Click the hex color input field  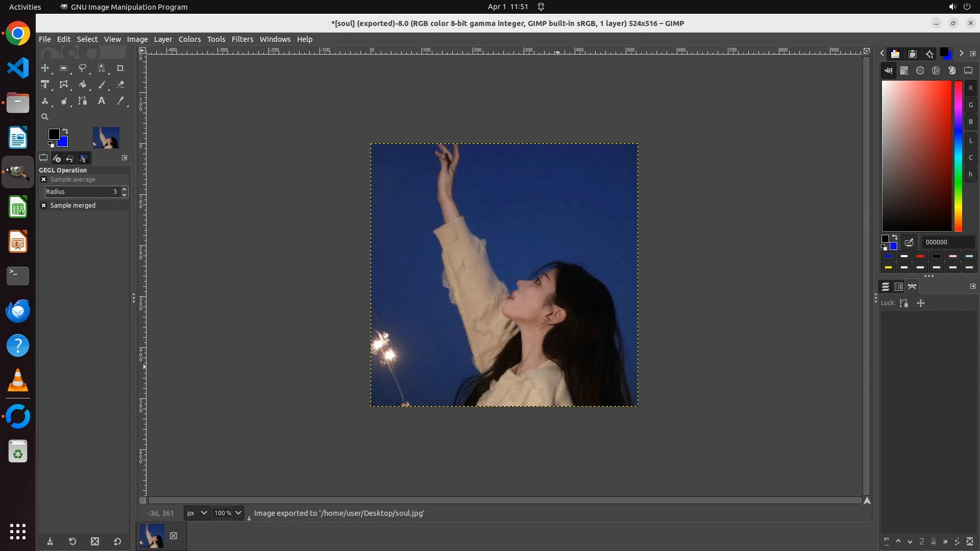pos(947,242)
